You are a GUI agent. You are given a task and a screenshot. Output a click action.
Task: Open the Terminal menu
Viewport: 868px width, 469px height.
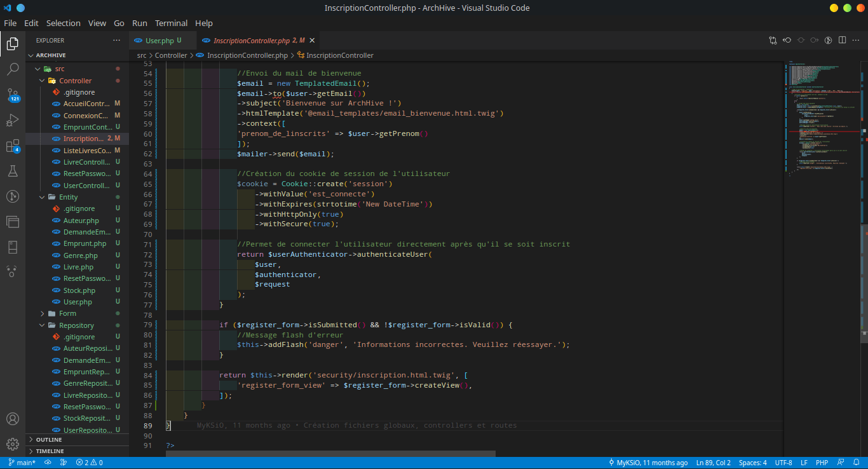point(171,23)
